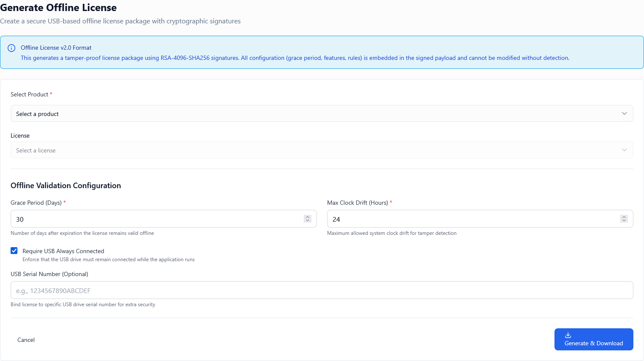Image resolution: width=644 pixels, height=361 pixels.
Task: Click the chevron arrow in the product selector
Action: click(x=624, y=113)
